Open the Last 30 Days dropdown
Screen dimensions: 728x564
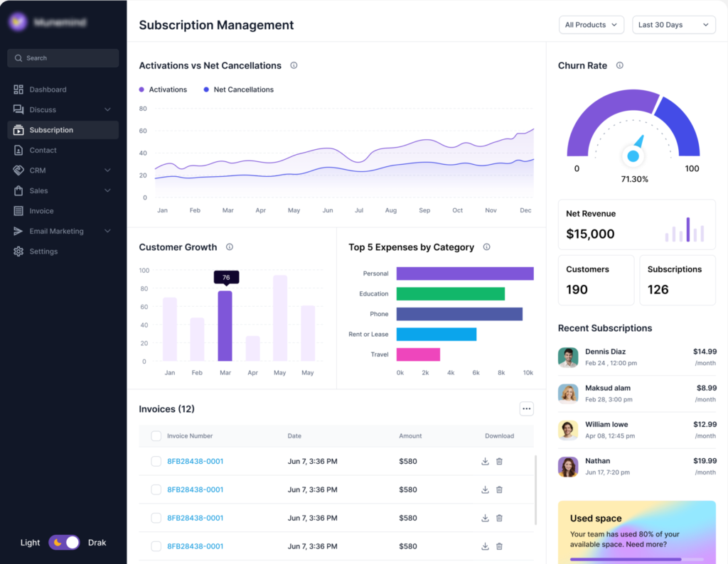coord(673,25)
